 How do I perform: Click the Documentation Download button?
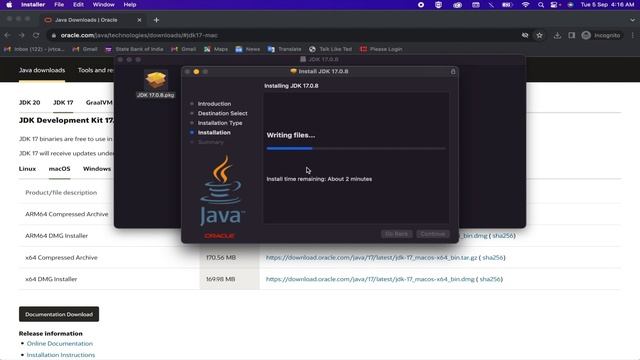tap(59, 314)
